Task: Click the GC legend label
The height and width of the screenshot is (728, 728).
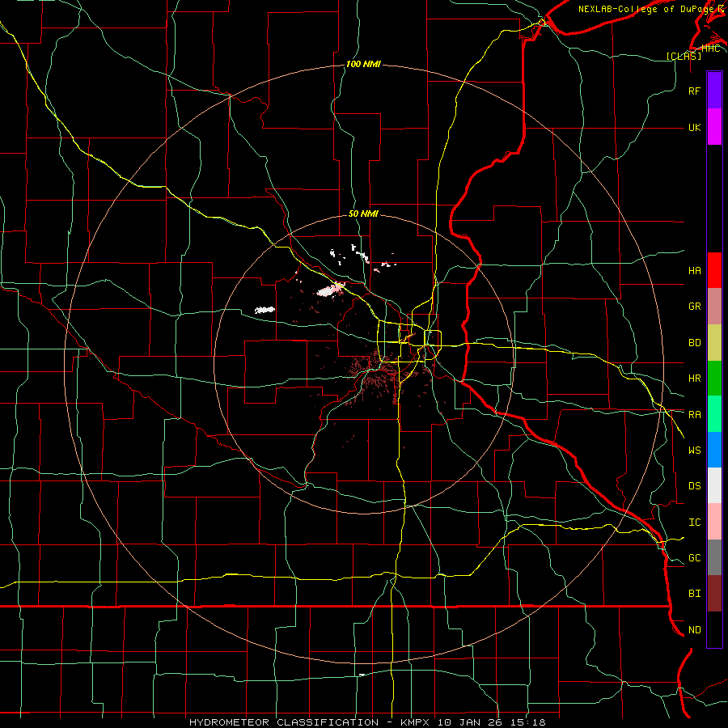Action: 694,557
